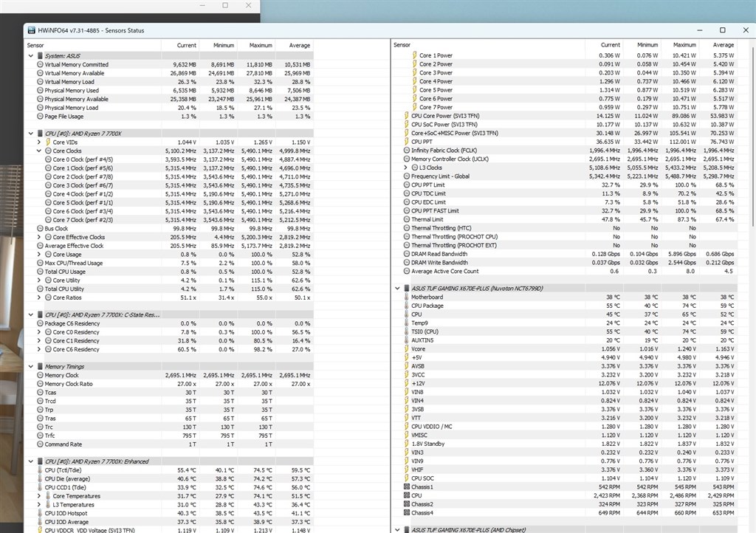Collapse the System: ASUS sensor group
Image resolution: width=756 pixels, height=533 pixels.
pyautogui.click(x=31, y=56)
